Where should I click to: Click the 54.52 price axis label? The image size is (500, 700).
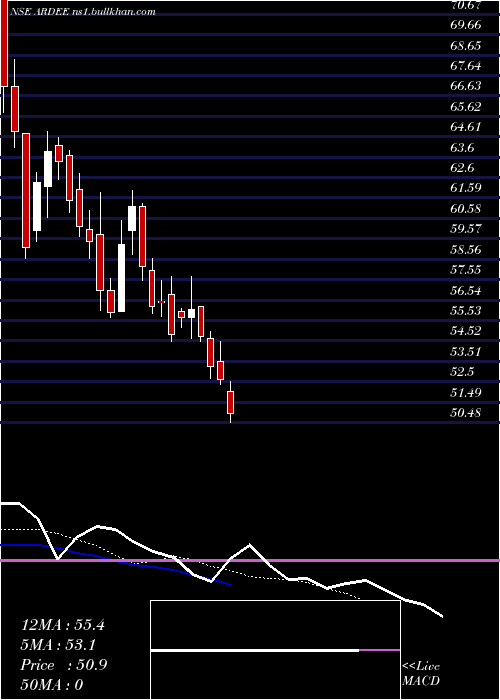[466, 331]
